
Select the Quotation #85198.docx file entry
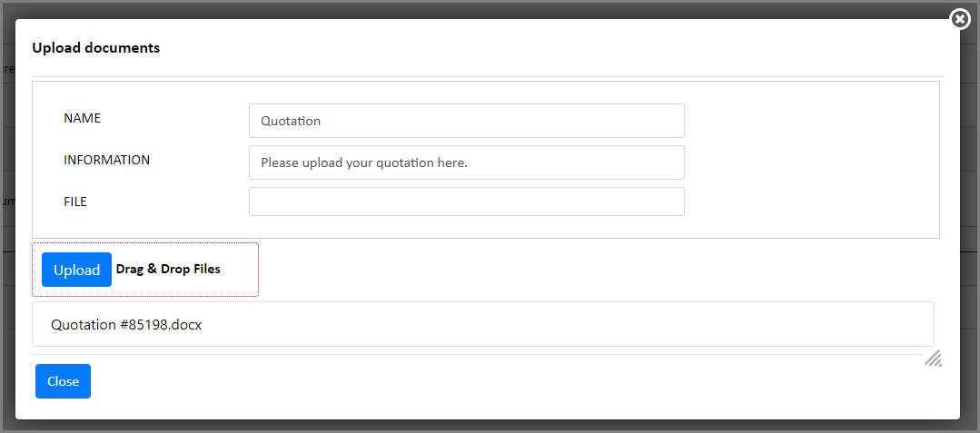tap(126, 324)
